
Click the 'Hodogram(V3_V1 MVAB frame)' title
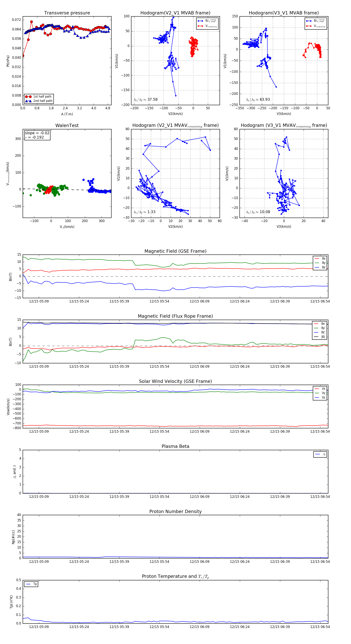[x=284, y=13]
